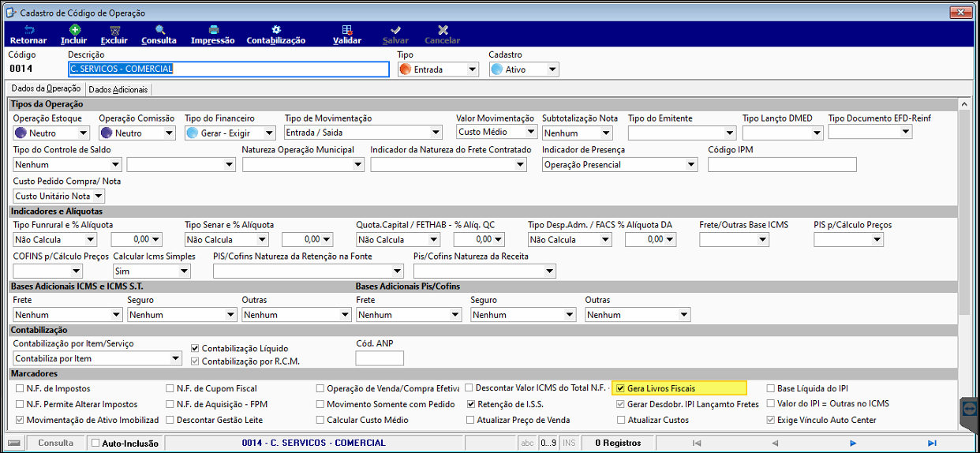Open the Cadastro Ativo dropdown
This screenshot has height=453, width=980.
552,69
